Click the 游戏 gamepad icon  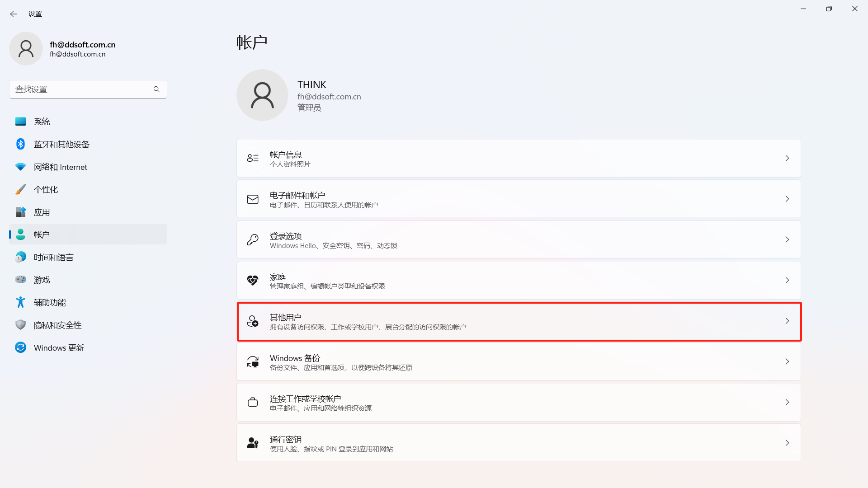(20, 280)
